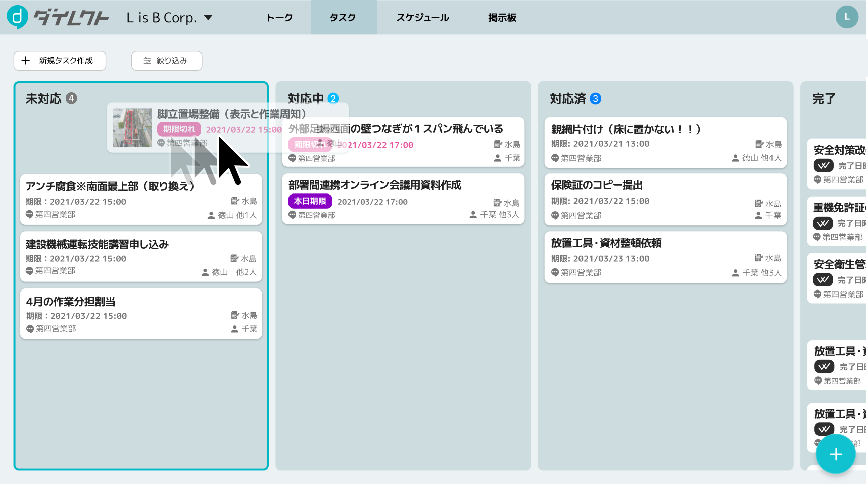The height and width of the screenshot is (484, 868).
Task: Click the floating plus button bottom right
Action: point(836,454)
